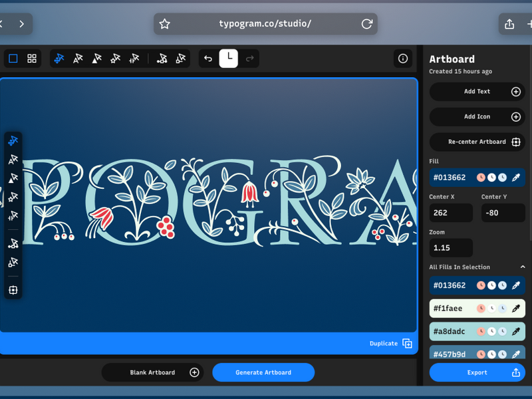Pick pink recent color on the #f1faee row
This screenshot has width=532, height=399.
click(481, 309)
